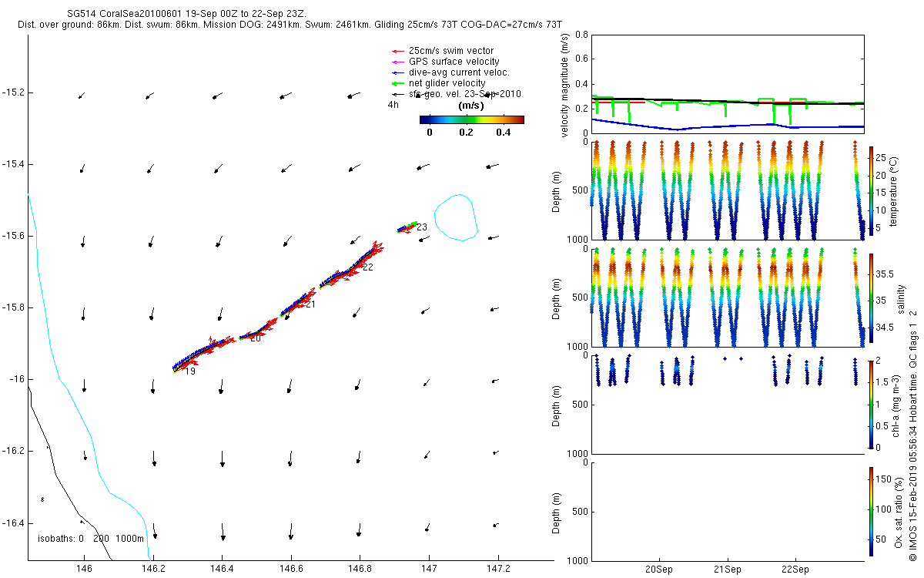Image resolution: width=924 pixels, height=578 pixels.
Task: Click latitude tick label -16.4
Action: (13, 523)
